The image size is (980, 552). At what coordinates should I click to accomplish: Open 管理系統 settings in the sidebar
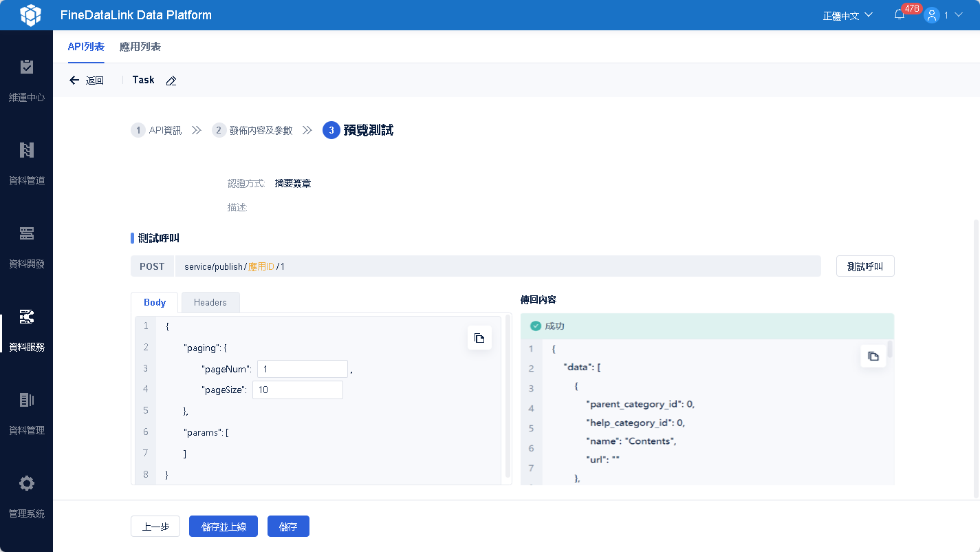[27, 497]
